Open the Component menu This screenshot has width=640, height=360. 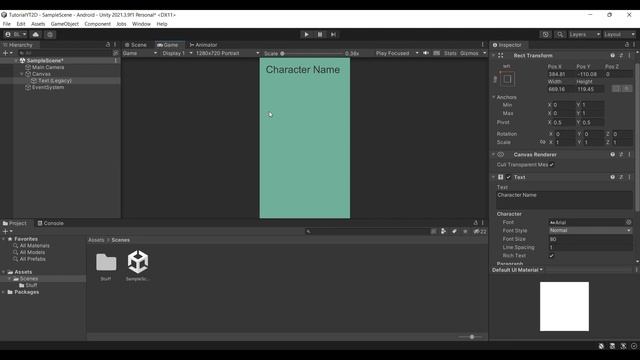point(97,24)
